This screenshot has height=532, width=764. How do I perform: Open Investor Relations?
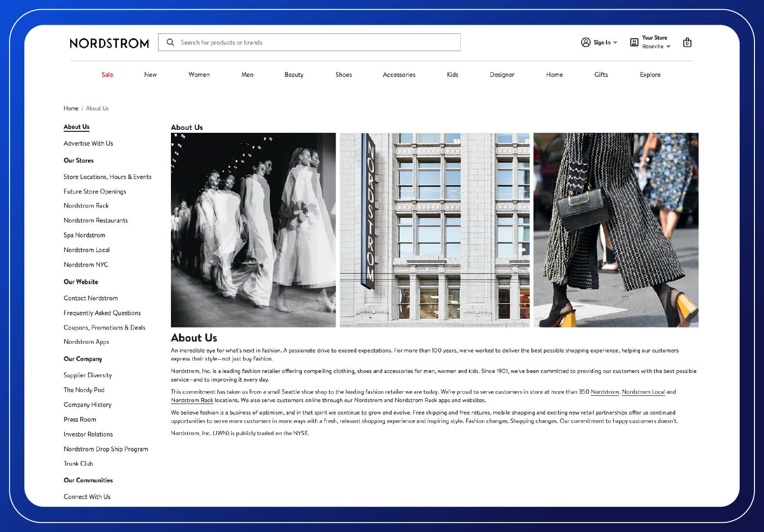click(88, 434)
